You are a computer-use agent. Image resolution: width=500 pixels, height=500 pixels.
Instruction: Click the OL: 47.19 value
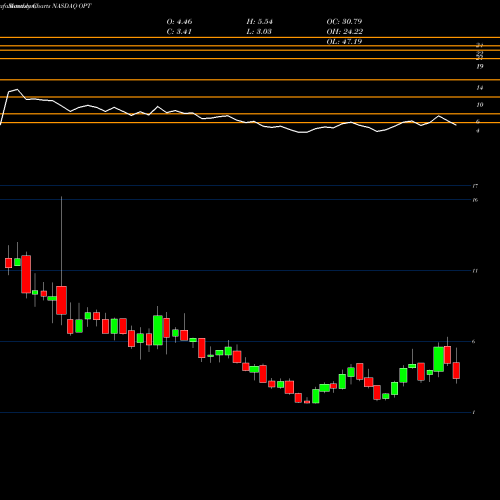point(344,42)
